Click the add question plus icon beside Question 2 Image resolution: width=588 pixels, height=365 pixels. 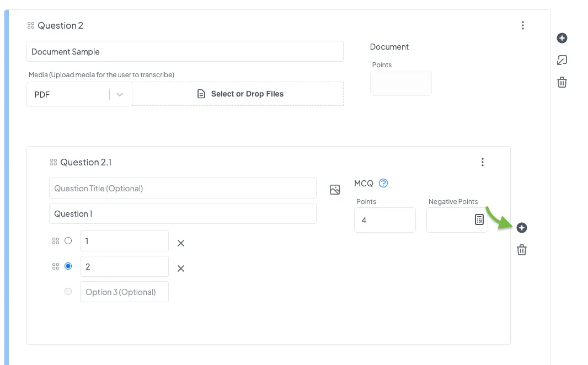tap(562, 38)
